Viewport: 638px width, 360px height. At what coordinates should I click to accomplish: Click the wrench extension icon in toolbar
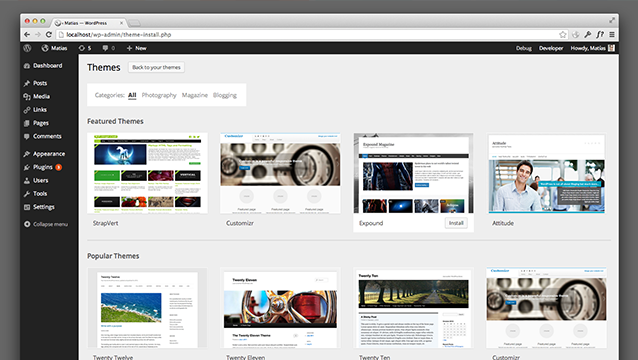[x=588, y=35]
